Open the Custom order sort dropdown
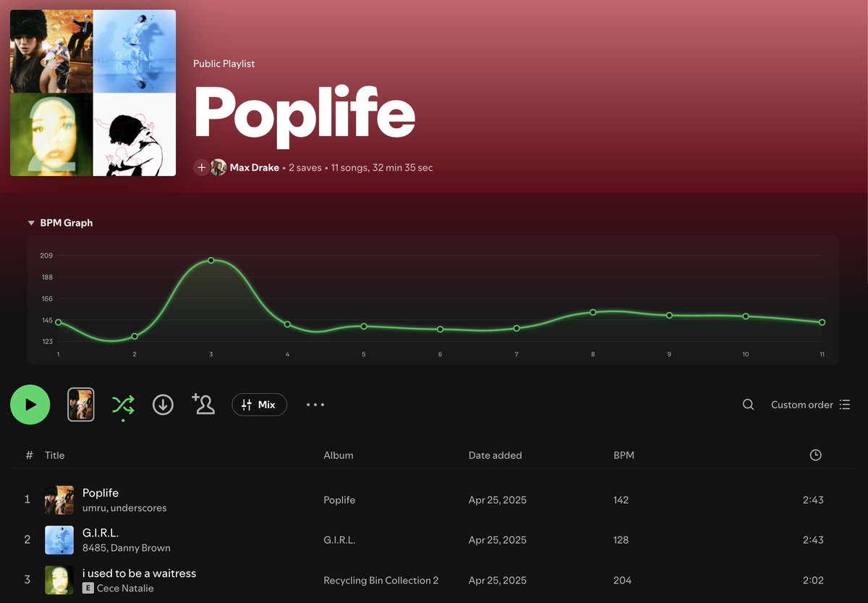 810,405
